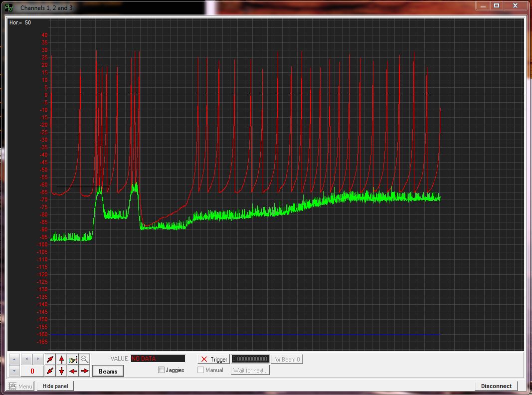Click the red right arrow icon
This screenshot has width=532, height=395.
pyautogui.click(x=84, y=371)
